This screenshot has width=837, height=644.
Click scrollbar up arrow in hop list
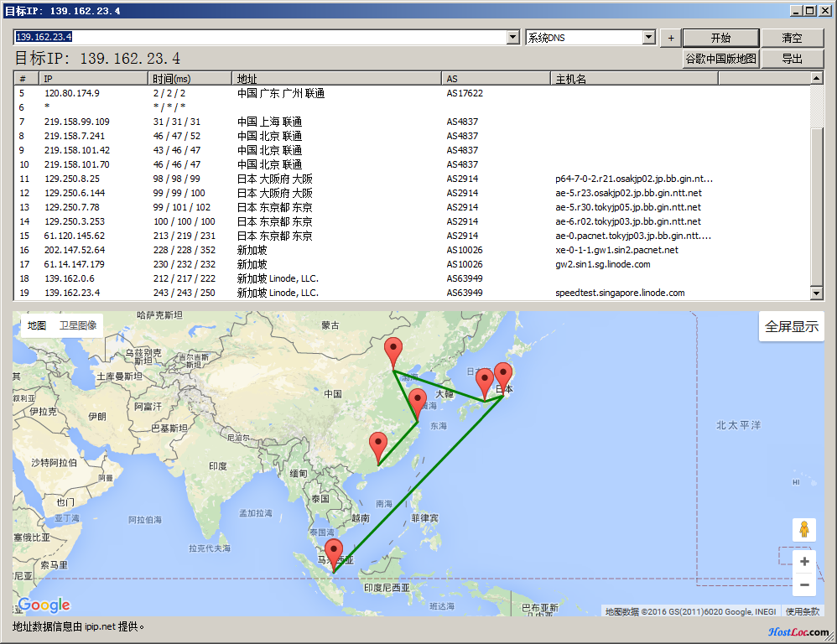[x=816, y=79]
